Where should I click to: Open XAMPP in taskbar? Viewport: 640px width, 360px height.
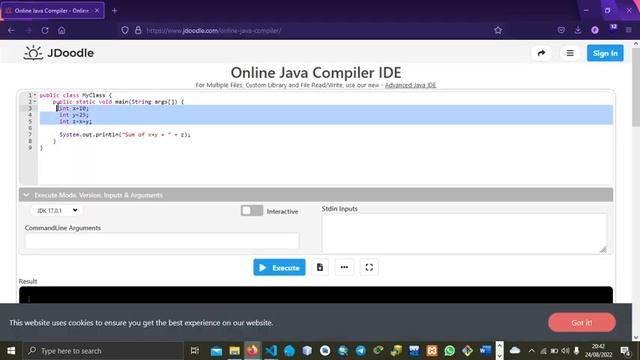click(x=432, y=351)
